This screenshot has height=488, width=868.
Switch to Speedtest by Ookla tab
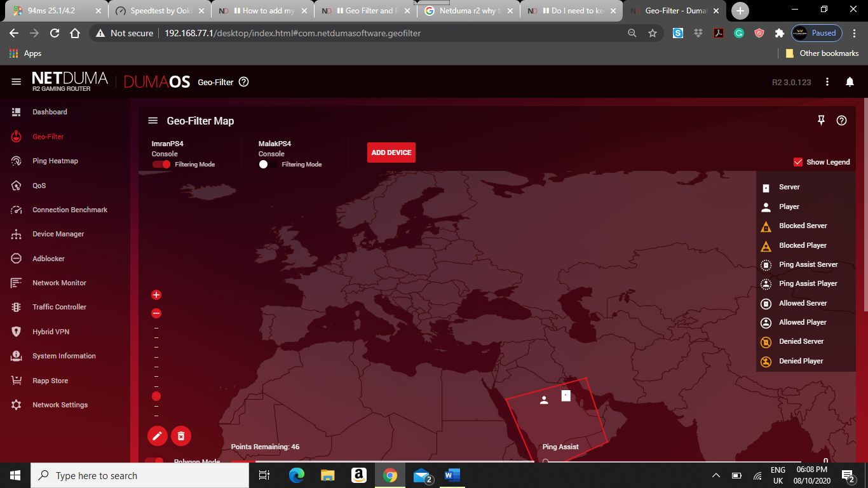(158, 11)
